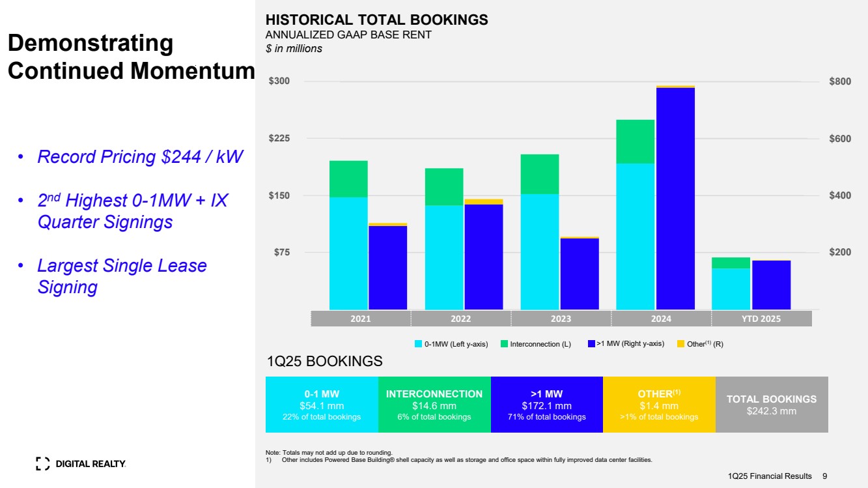Image resolution: width=868 pixels, height=488 pixels.
Task: Click the green Interconnection legend swatch
Action: (504, 344)
